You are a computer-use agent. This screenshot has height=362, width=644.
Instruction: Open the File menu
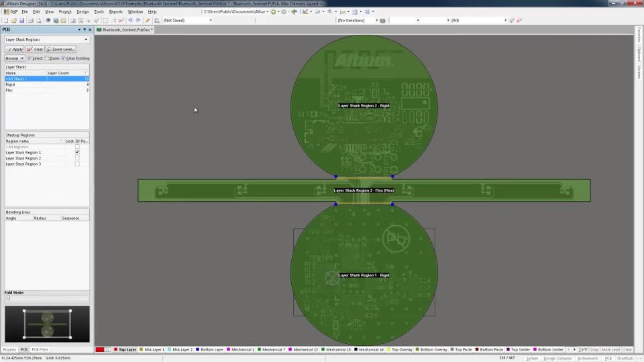25,11
